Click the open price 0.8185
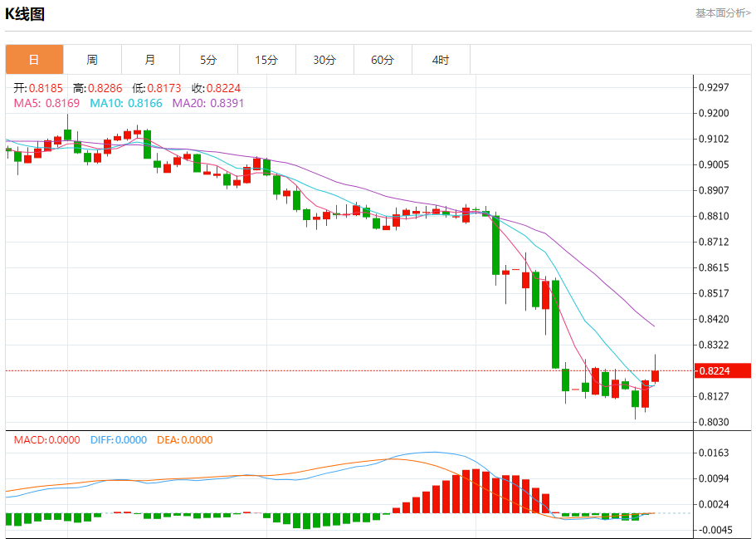756x539 pixels. click(x=46, y=88)
